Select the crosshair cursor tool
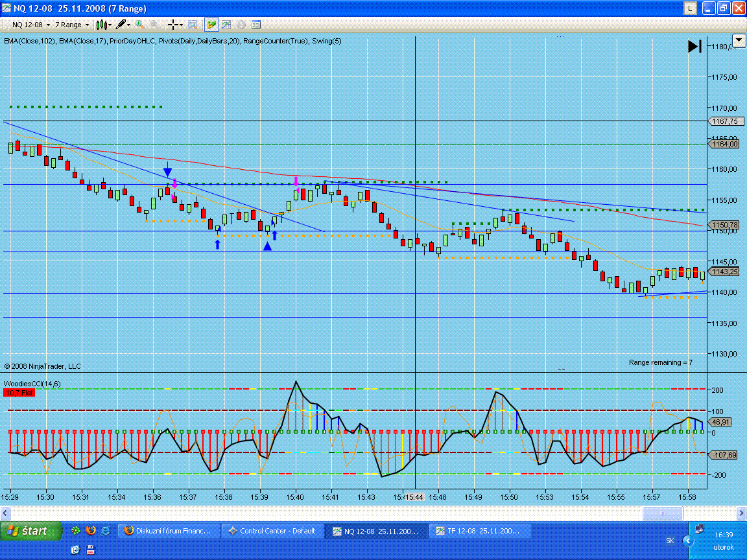Viewport: 747px width, 560px height. (174, 25)
